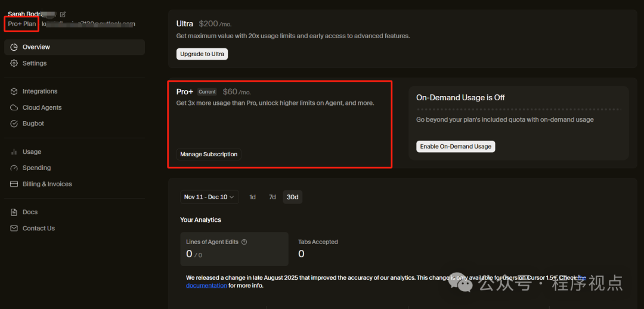Click the Your Analytics heading
The image size is (644, 309).
200,220
